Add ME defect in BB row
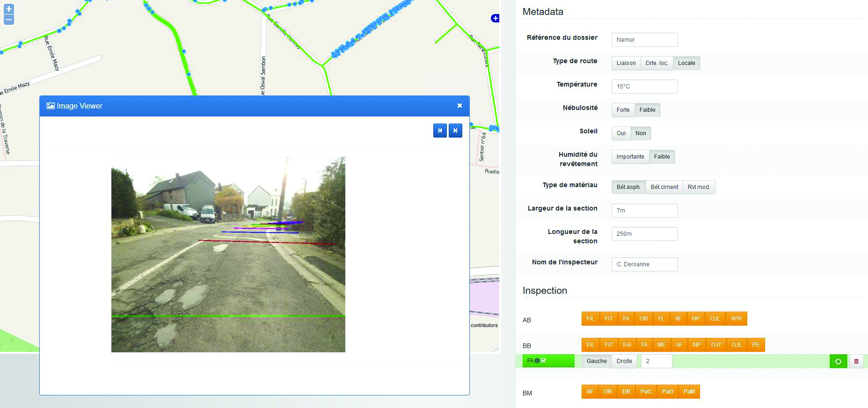Viewport: 868px width, 408px height. [x=662, y=345]
